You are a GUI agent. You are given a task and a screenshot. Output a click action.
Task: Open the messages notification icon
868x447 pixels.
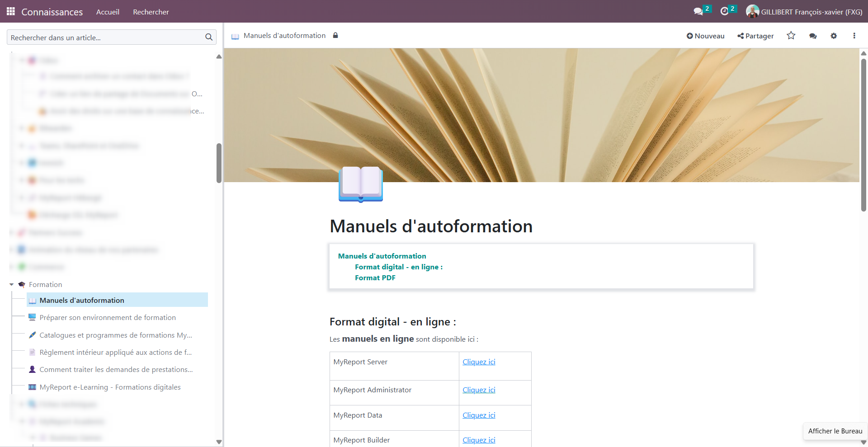click(x=698, y=12)
